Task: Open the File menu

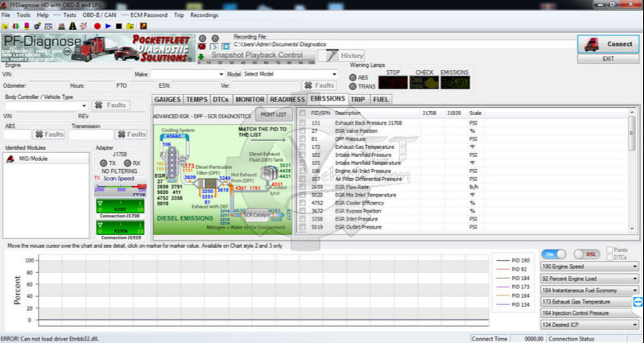Action: click(6, 14)
